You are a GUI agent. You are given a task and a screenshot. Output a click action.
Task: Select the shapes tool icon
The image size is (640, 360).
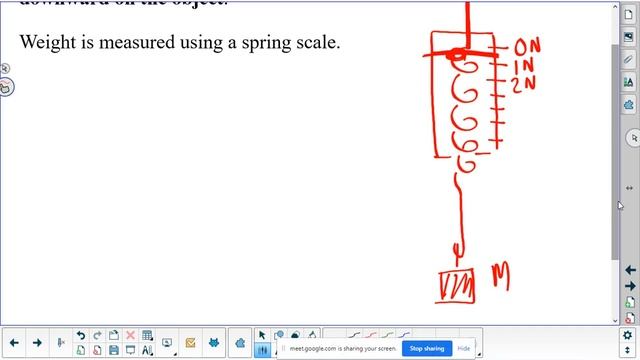[279, 336]
